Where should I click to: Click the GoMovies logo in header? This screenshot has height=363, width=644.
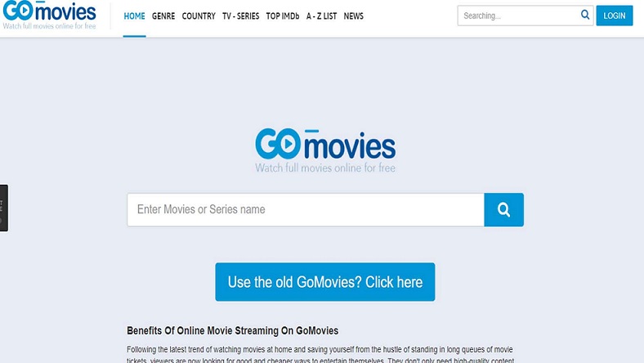click(49, 15)
